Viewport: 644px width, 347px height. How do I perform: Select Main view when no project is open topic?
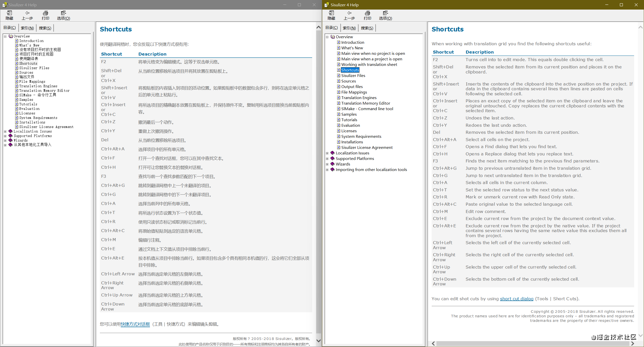click(373, 53)
